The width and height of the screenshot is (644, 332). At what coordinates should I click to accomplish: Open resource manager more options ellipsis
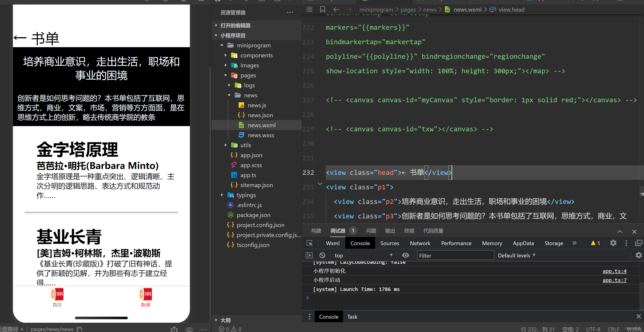pyautogui.click(x=290, y=12)
